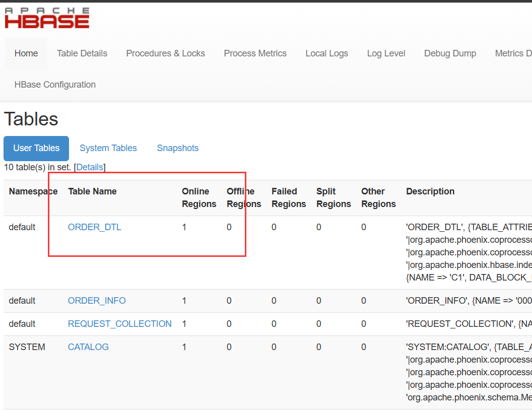Screen dimensions: 532x412
Task: Open the REQUEST_COLLECTION table link
Action: 120,323
